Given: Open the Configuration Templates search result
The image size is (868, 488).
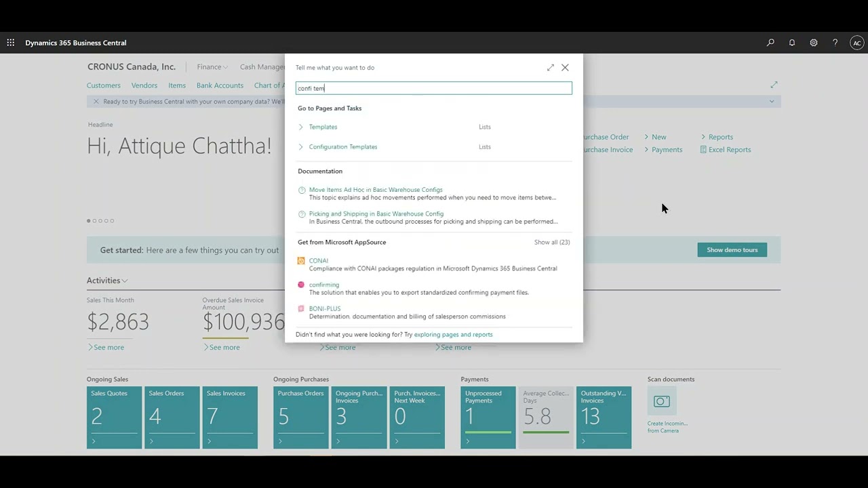Looking at the screenshot, I should [x=343, y=146].
